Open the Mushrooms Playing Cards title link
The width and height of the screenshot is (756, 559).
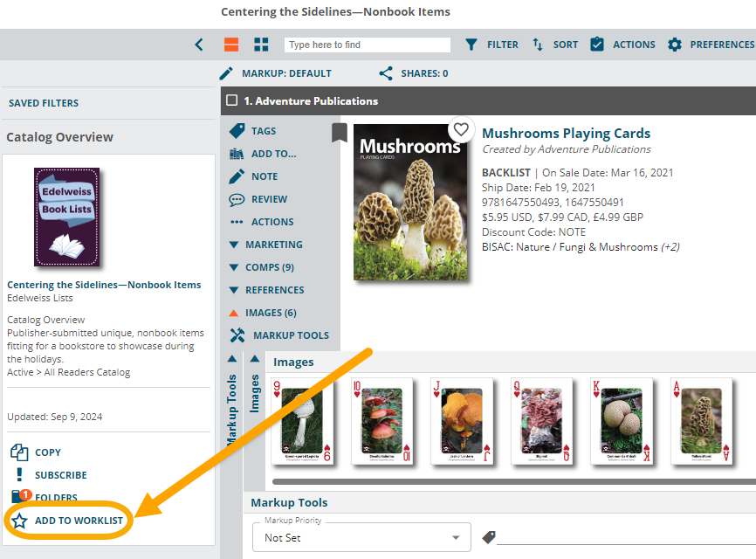pos(566,133)
